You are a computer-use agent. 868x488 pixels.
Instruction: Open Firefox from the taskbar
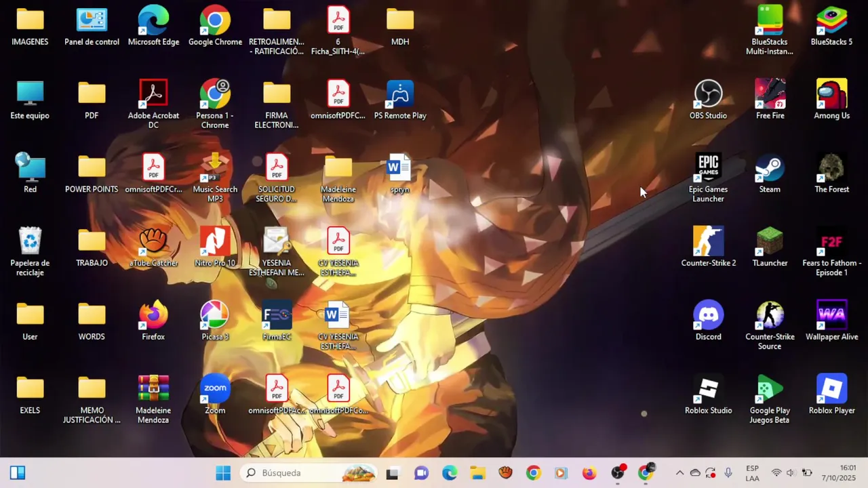click(589, 473)
